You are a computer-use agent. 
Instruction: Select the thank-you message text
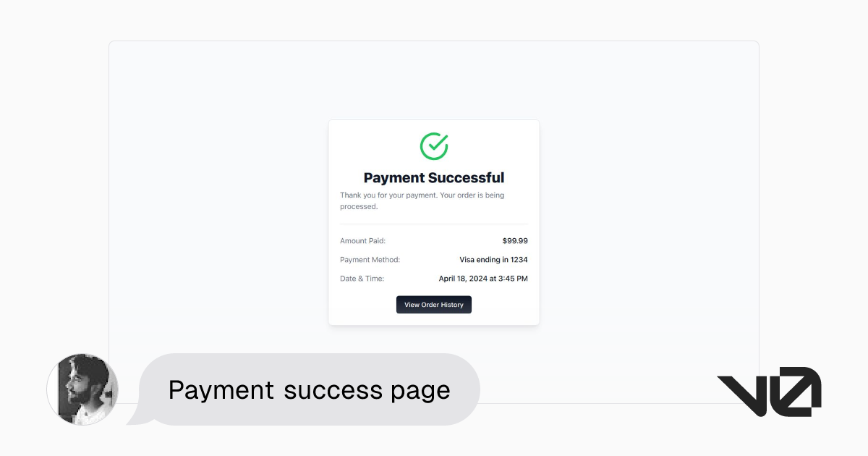422,200
